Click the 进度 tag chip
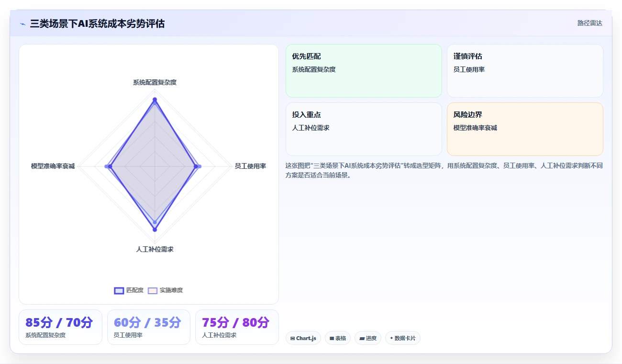Image resolution: width=622 pixels, height=364 pixels. (x=367, y=338)
